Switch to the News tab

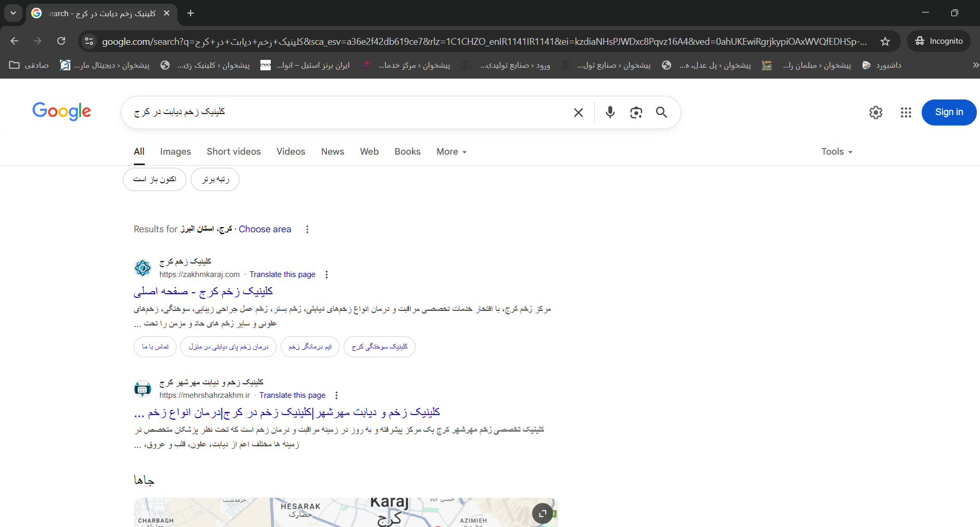tap(332, 152)
